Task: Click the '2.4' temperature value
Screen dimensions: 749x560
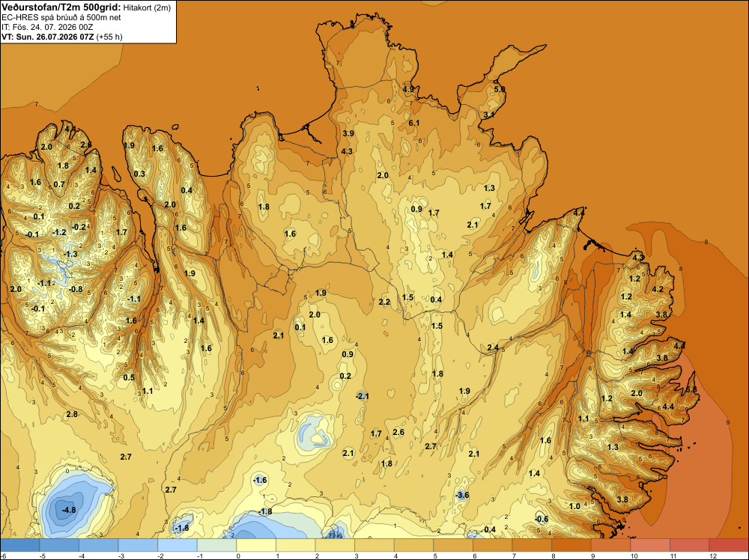Action: (x=493, y=347)
